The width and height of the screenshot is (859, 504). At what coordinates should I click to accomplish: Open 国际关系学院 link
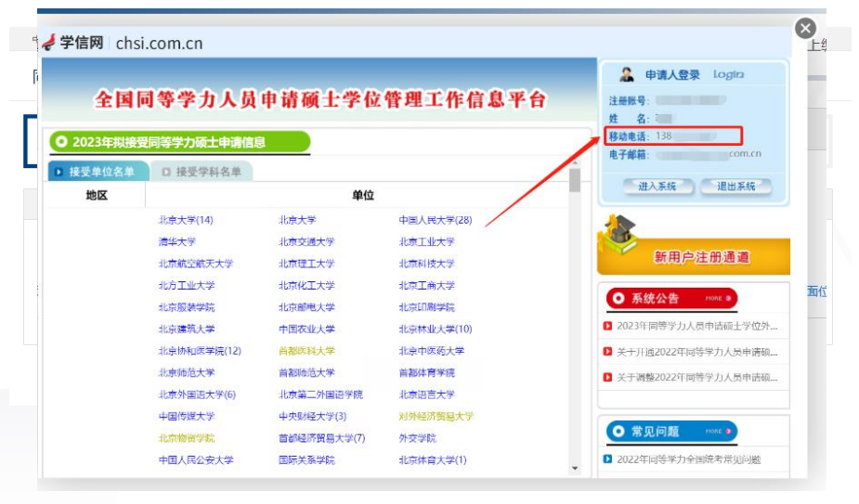point(306,460)
